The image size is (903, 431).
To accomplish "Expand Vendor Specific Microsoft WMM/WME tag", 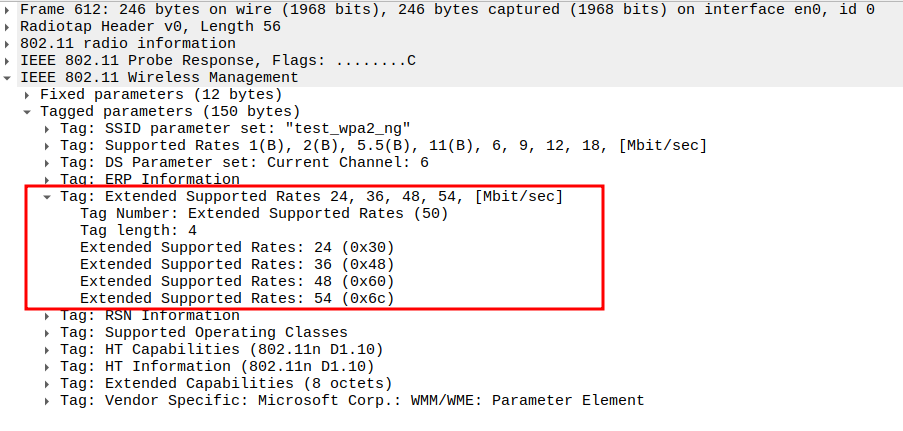I will point(48,400).
